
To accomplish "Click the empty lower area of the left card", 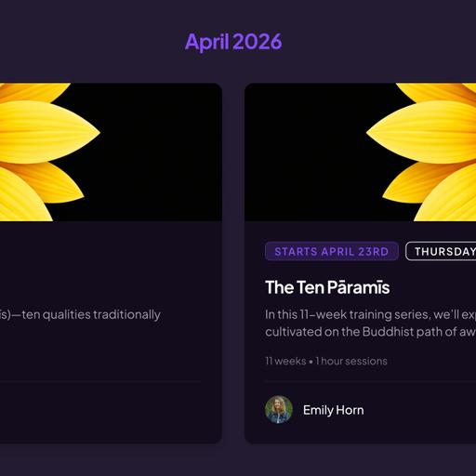I will (x=102, y=412).
